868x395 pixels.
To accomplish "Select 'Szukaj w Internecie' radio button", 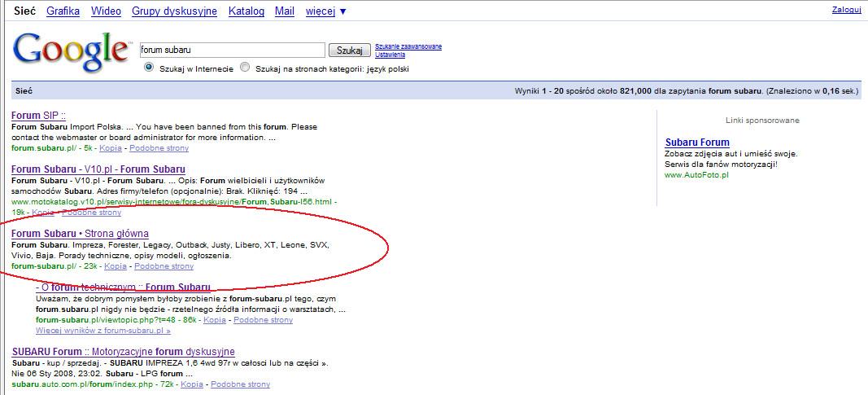I will (149, 68).
